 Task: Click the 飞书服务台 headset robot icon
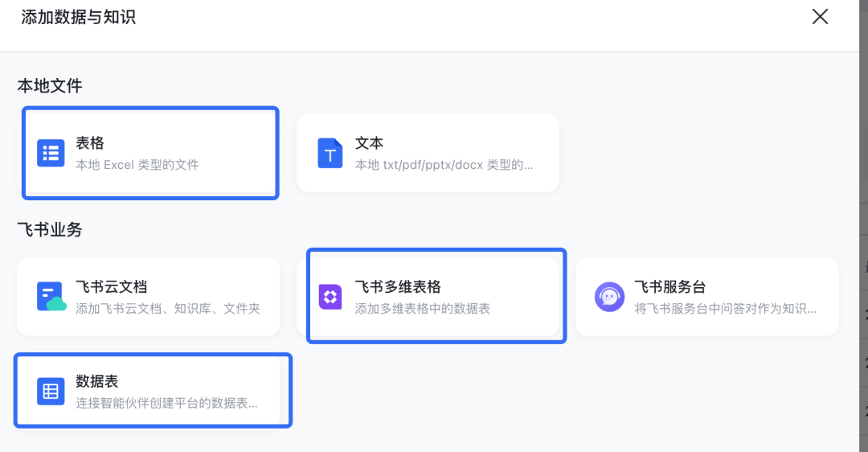[609, 297]
